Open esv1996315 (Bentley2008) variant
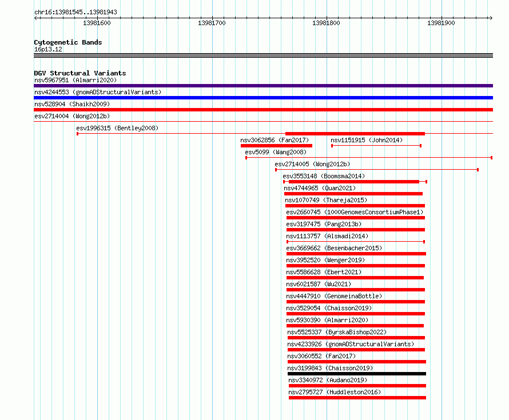The width and height of the screenshot is (509, 420). click(117, 128)
